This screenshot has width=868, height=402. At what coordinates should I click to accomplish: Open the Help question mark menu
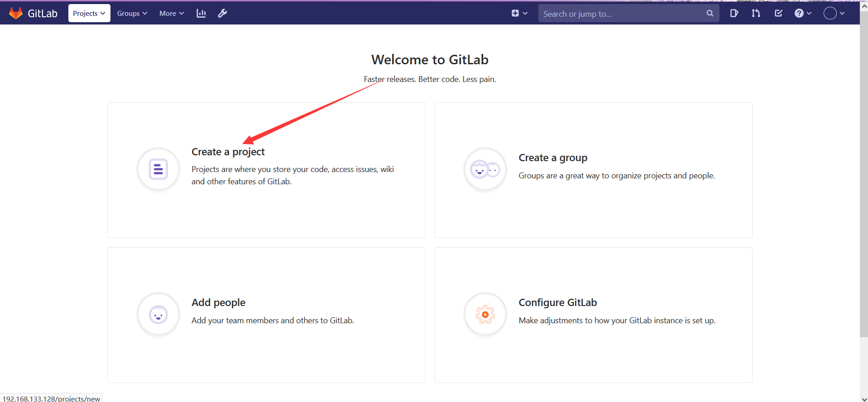pyautogui.click(x=803, y=13)
